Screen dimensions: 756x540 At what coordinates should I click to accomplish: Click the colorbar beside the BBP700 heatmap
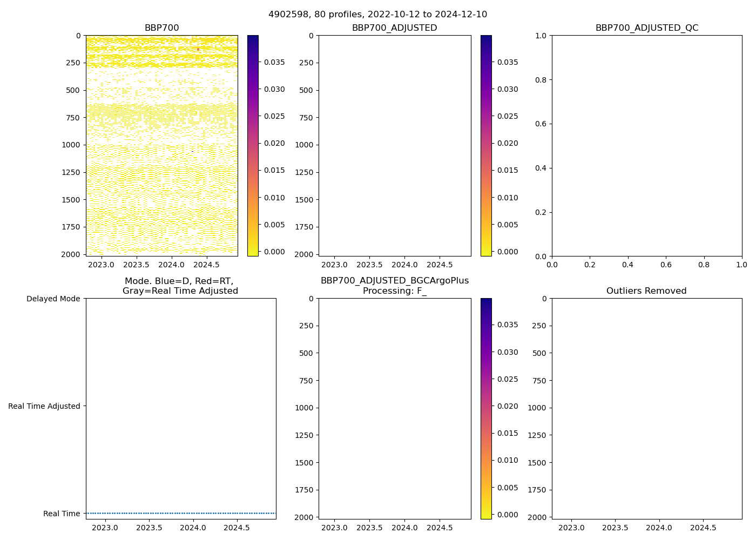pos(253,146)
